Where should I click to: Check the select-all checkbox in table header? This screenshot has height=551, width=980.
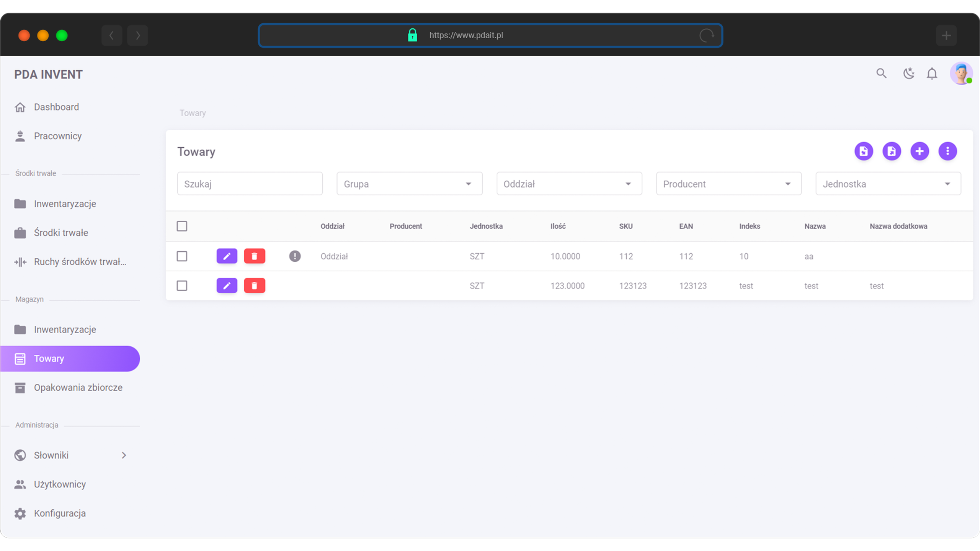point(182,226)
